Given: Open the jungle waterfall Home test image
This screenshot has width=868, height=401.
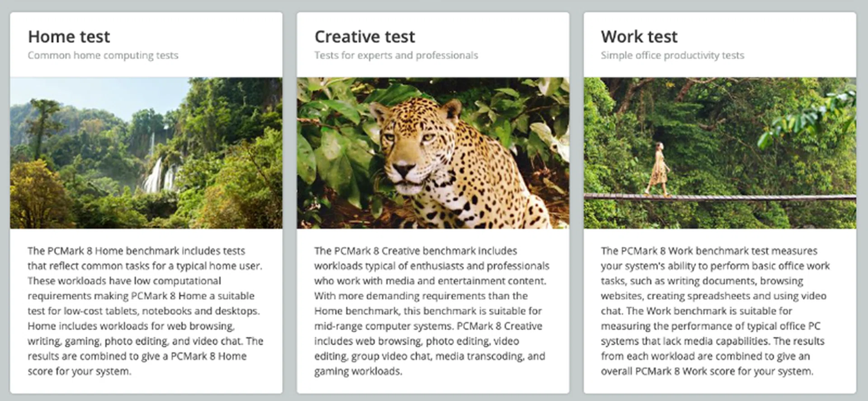Looking at the screenshot, I should (146, 153).
